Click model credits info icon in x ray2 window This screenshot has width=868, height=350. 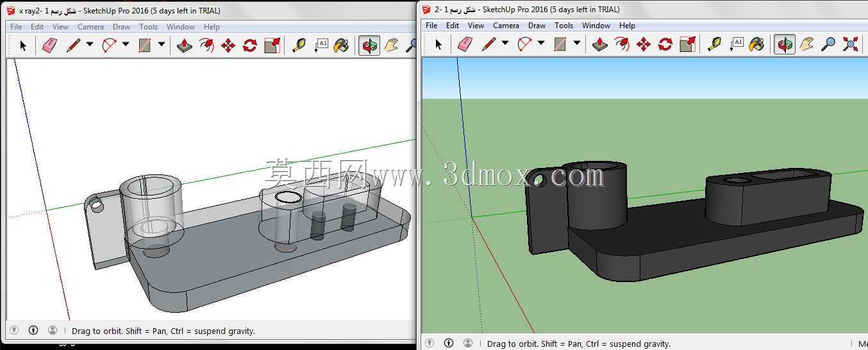[33, 331]
